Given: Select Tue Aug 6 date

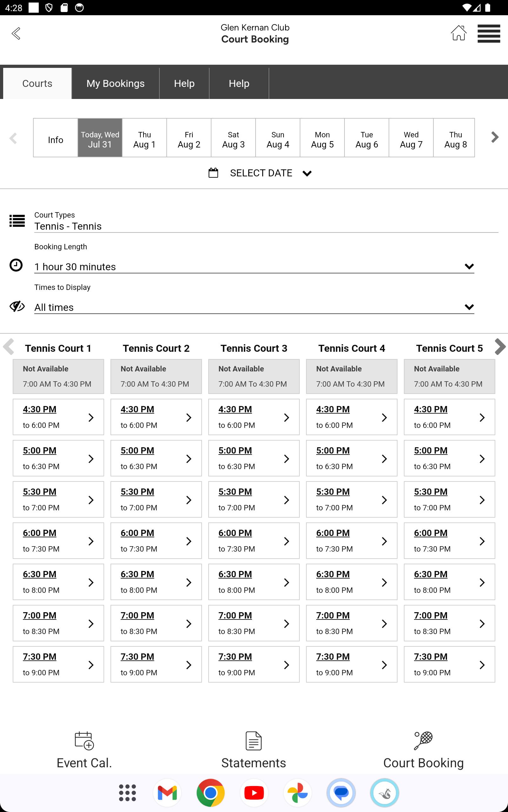Looking at the screenshot, I should click(x=366, y=138).
